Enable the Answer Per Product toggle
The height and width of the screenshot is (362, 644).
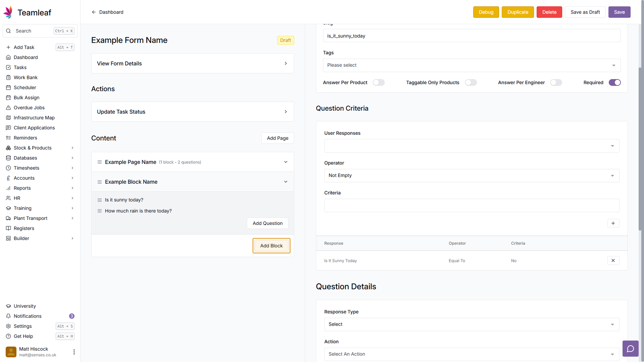click(x=378, y=82)
